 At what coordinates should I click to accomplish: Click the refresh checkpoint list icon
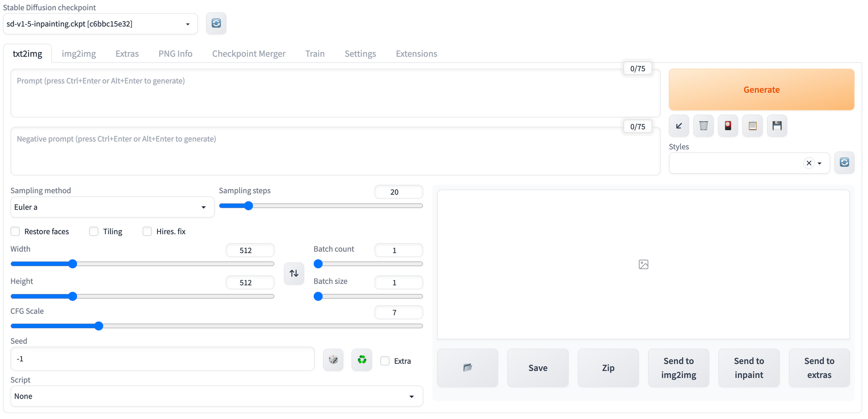point(216,23)
